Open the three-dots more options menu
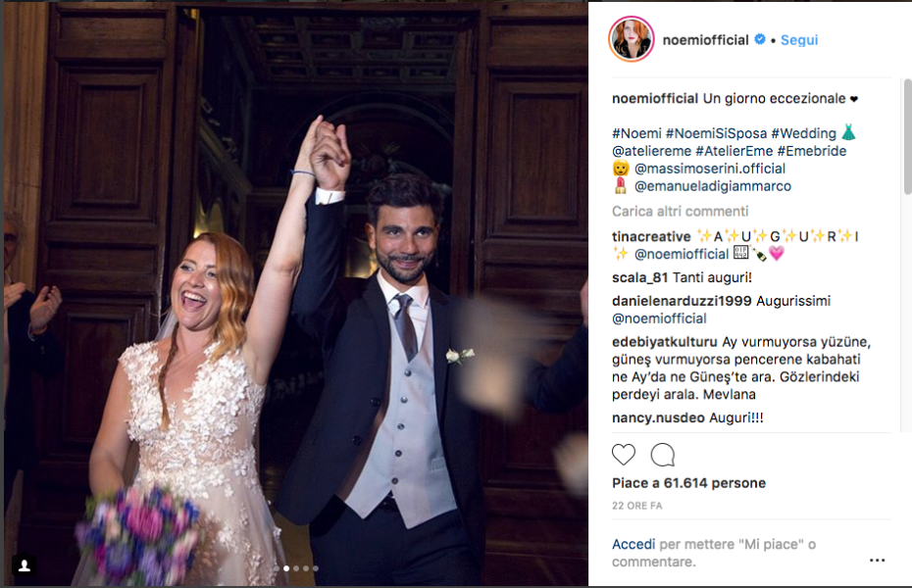 (x=877, y=561)
